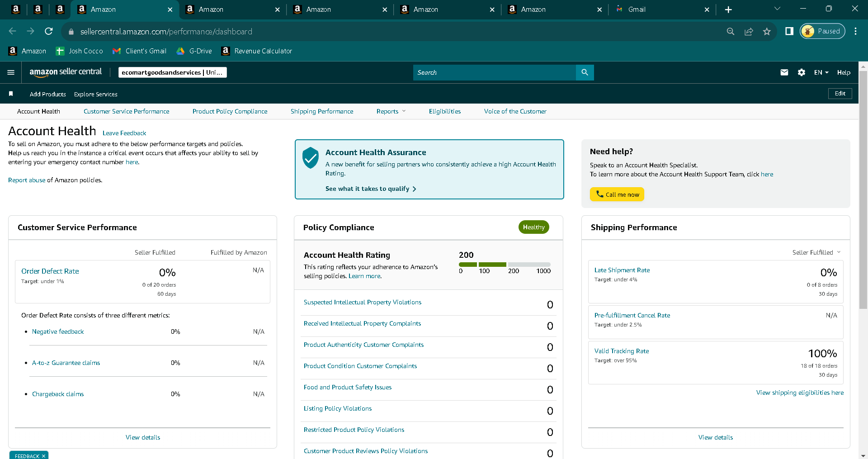Screen dimensions: 868x459
Task: Click the browser address bar URL
Action: pos(166,32)
